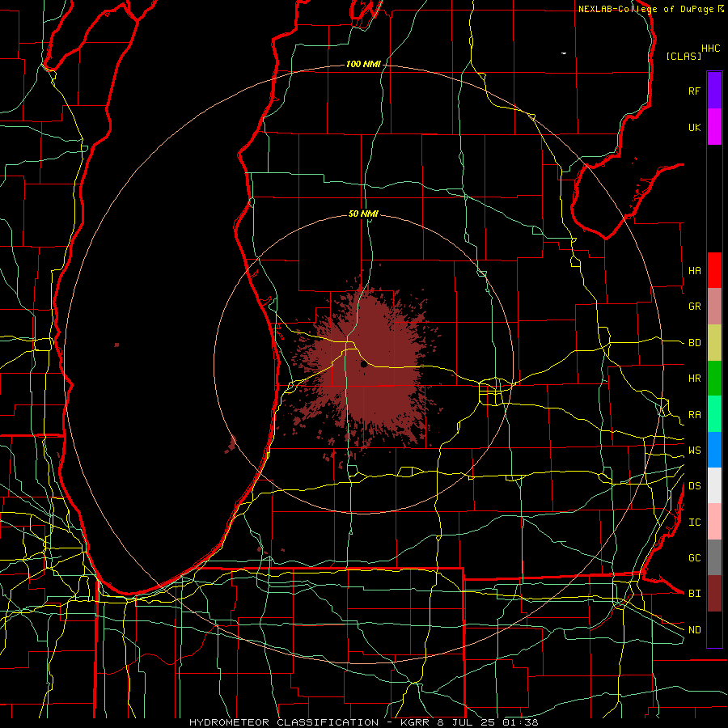The width and height of the screenshot is (728, 728).
Task: Click the 'WS' legend label
Action: click(694, 451)
